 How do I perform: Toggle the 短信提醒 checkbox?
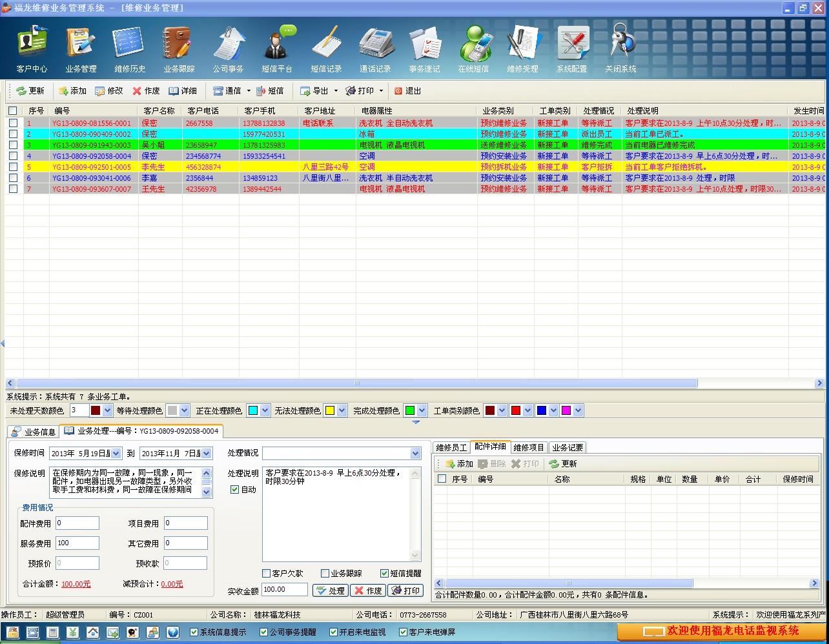pyautogui.click(x=385, y=573)
